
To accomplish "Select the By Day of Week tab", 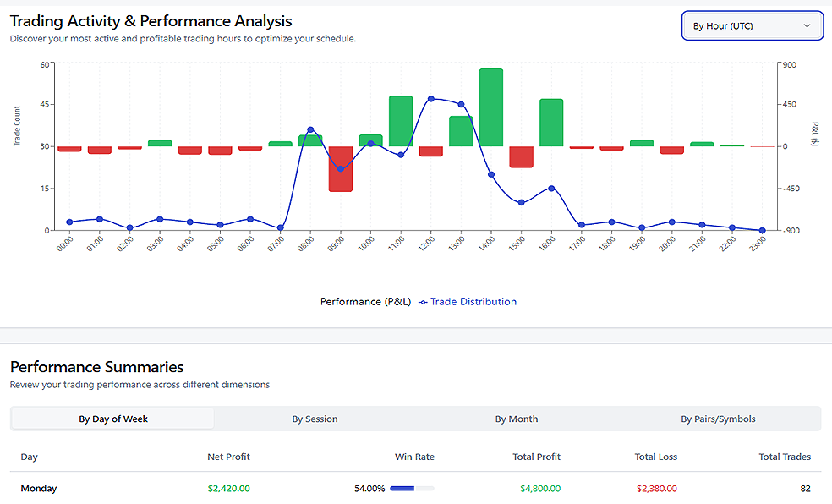I will [x=112, y=419].
